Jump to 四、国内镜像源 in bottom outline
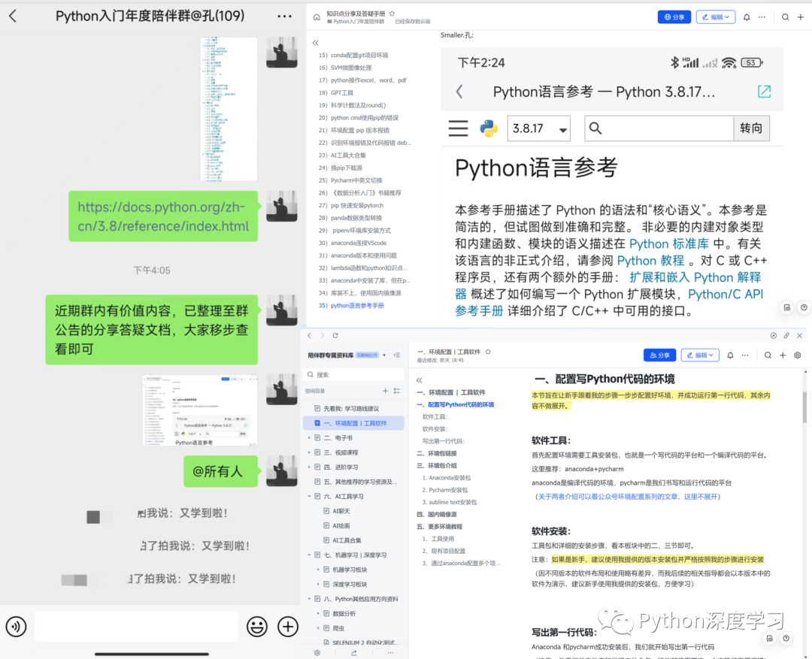Image resolution: width=812 pixels, height=659 pixels. 437,514
